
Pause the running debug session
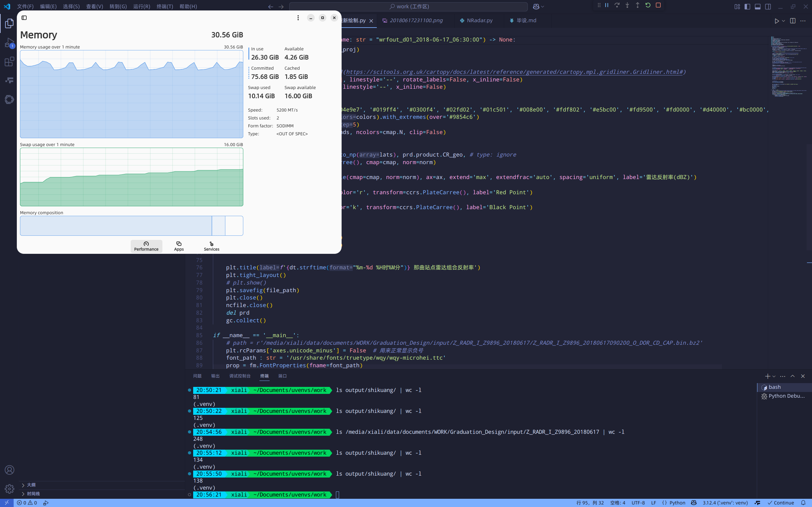607,5
